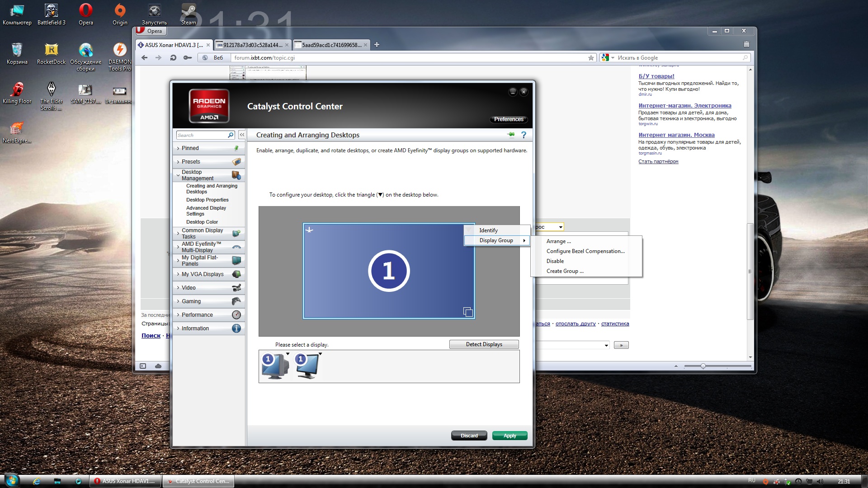
Task: Collapse the Catalyst sidebar with double-arrow button
Action: click(242, 135)
